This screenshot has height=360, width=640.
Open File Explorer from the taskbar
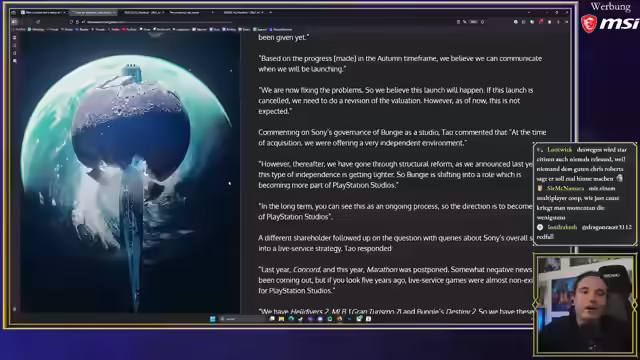(282, 319)
